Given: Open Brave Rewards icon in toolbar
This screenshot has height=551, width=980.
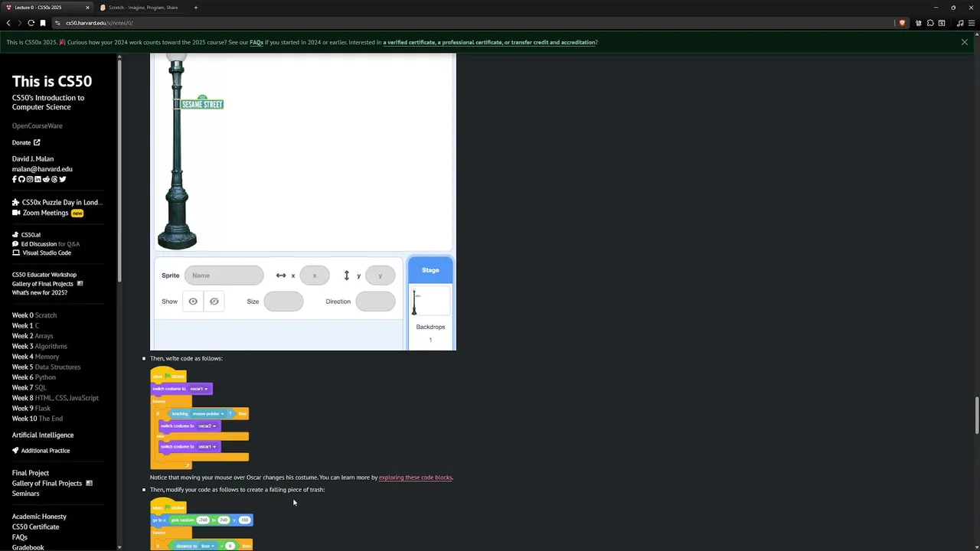Looking at the screenshot, I should tap(920, 23).
